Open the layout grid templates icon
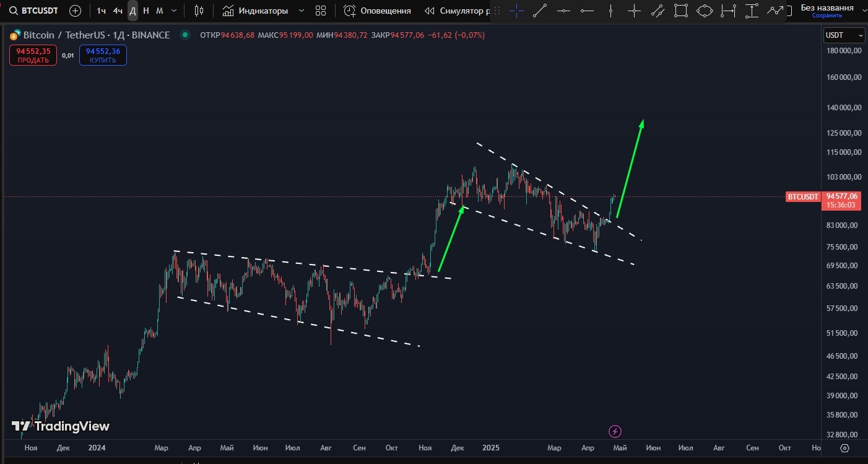 click(321, 11)
